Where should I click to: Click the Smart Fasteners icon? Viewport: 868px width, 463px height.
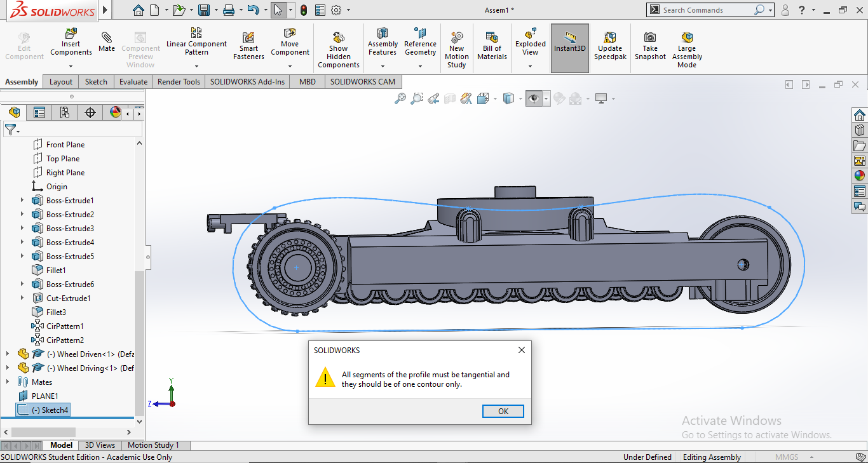coord(248,46)
